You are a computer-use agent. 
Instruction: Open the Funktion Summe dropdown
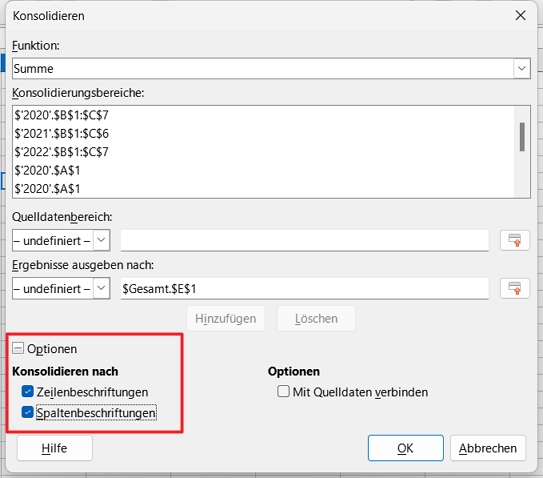point(522,68)
